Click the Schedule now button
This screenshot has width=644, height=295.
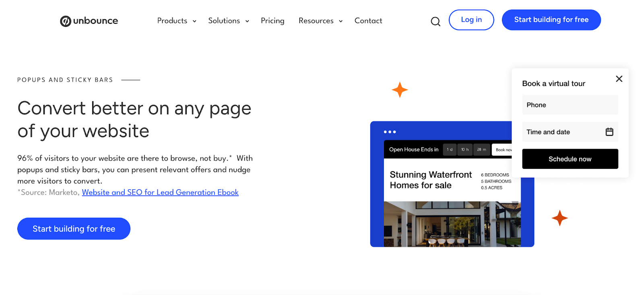point(570,159)
